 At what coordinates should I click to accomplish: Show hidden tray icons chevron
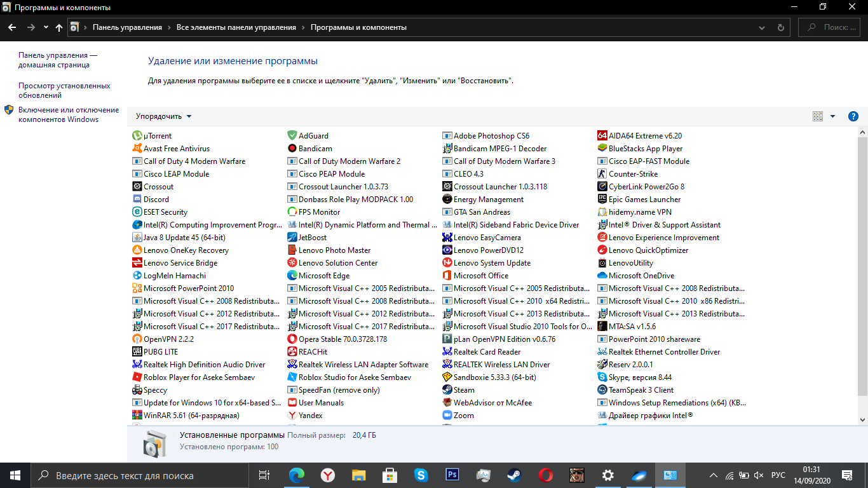coord(714,475)
